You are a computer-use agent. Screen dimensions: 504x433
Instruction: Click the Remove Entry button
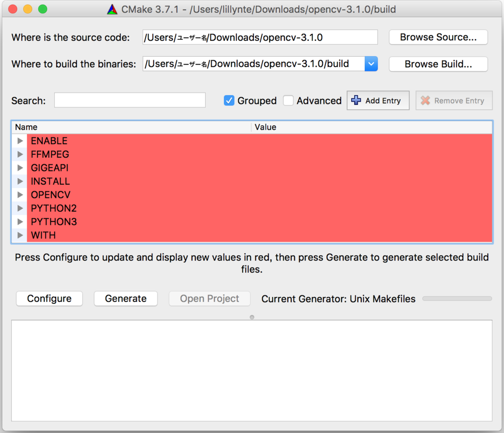click(x=454, y=100)
